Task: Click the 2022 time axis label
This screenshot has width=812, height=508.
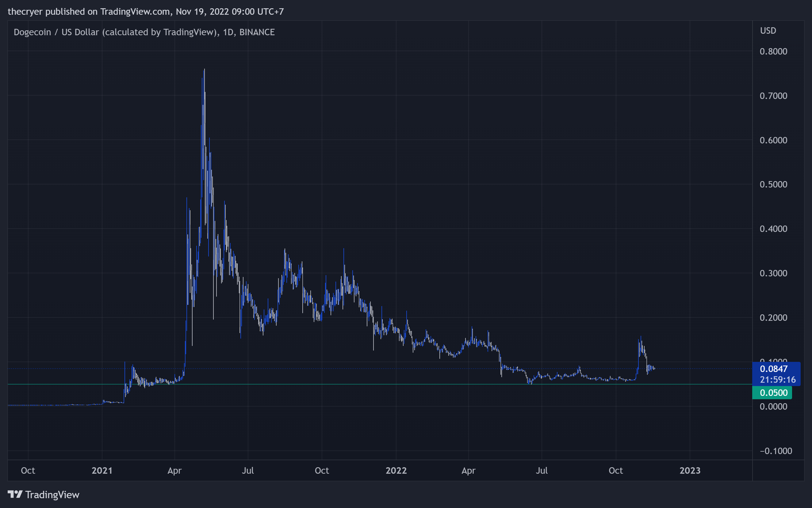Action: tap(396, 470)
